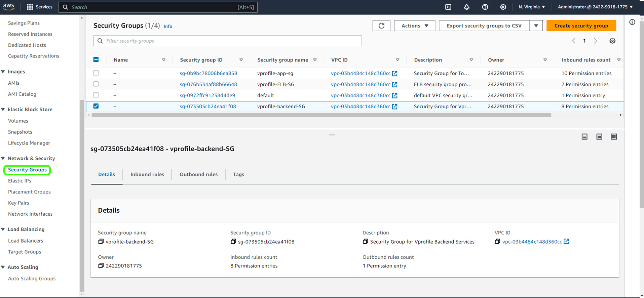Copy the VPC ID in details
The height and width of the screenshot is (298, 644).
pos(497,241)
